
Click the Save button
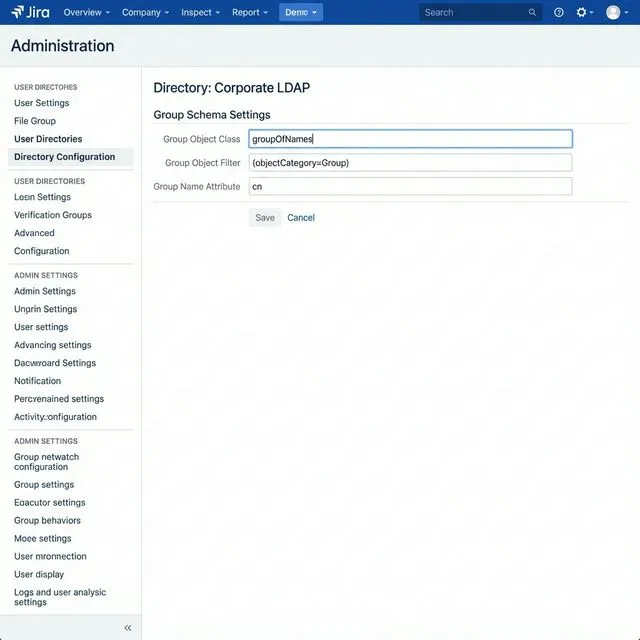pyautogui.click(x=265, y=217)
